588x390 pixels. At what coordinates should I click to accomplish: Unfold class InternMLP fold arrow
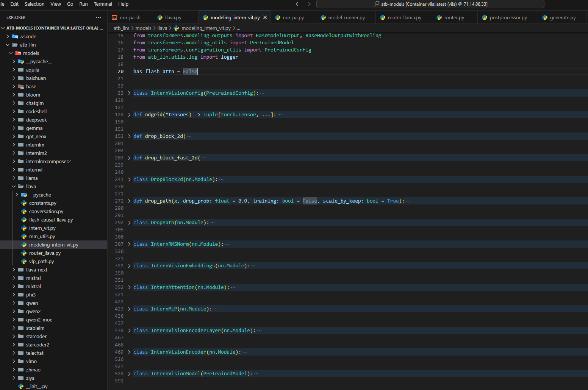(x=129, y=309)
